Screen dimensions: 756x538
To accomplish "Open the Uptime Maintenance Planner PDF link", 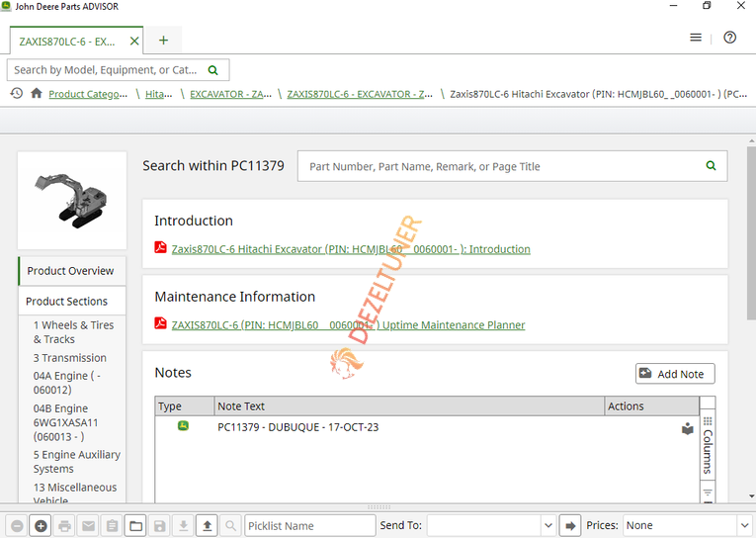I will coord(348,325).
